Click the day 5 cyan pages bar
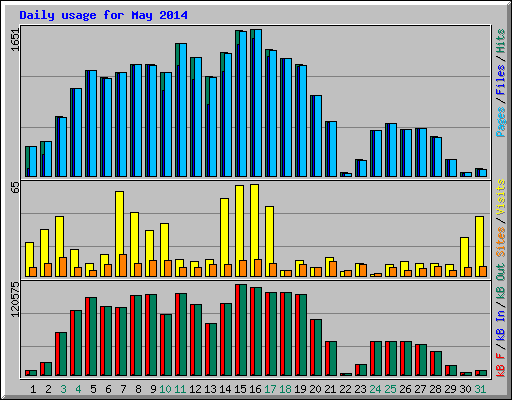Image resolution: width=512 pixels, height=400 pixels. (x=93, y=124)
